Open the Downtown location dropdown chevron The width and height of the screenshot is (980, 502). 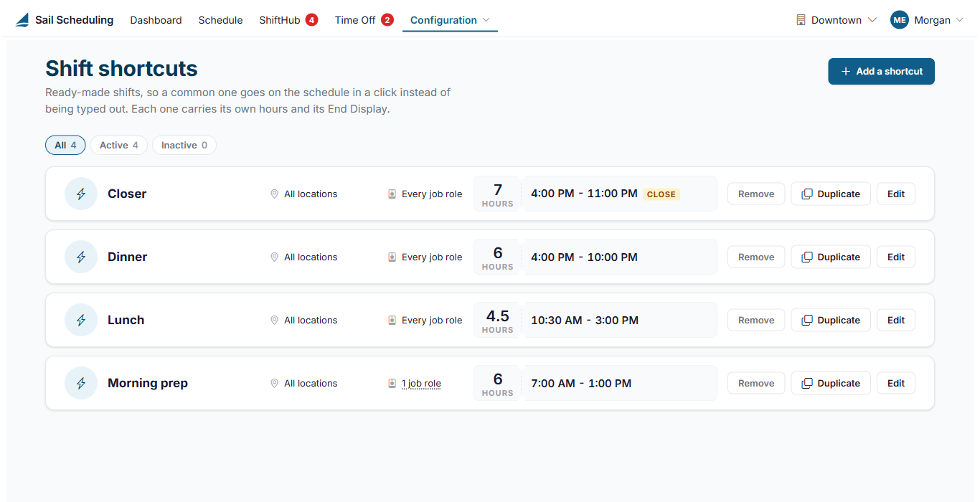[872, 20]
